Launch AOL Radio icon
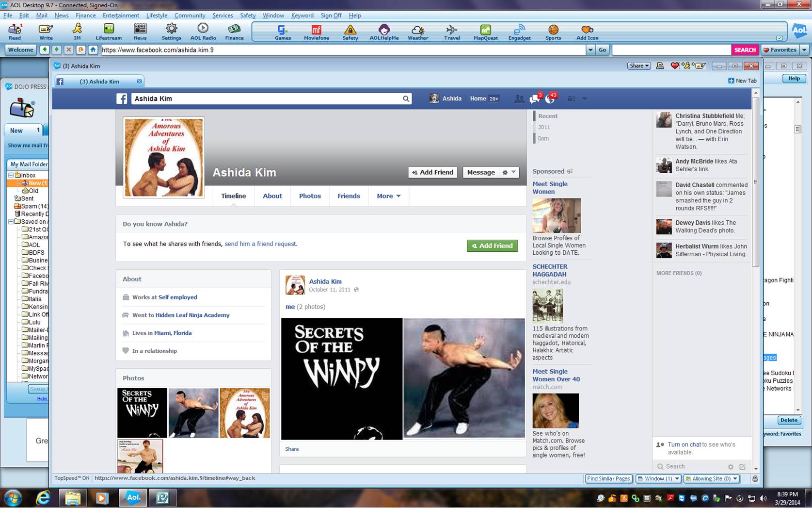 [203, 32]
